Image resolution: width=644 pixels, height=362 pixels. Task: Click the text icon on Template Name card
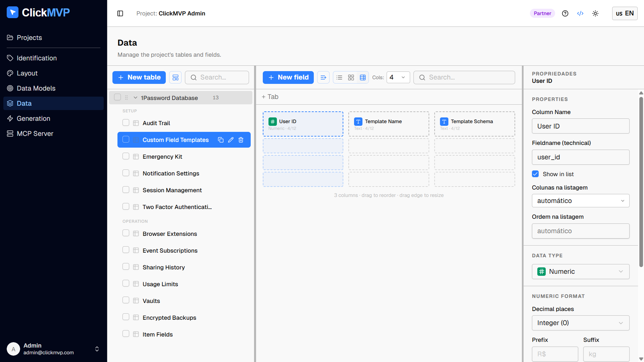pyautogui.click(x=358, y=121)
